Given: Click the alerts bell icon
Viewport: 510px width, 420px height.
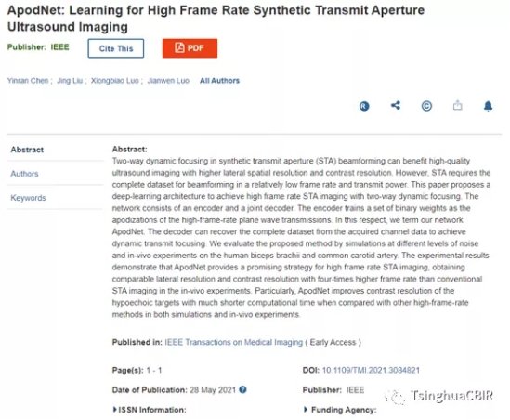Looking at the screenshot, I should coord(488,106).
